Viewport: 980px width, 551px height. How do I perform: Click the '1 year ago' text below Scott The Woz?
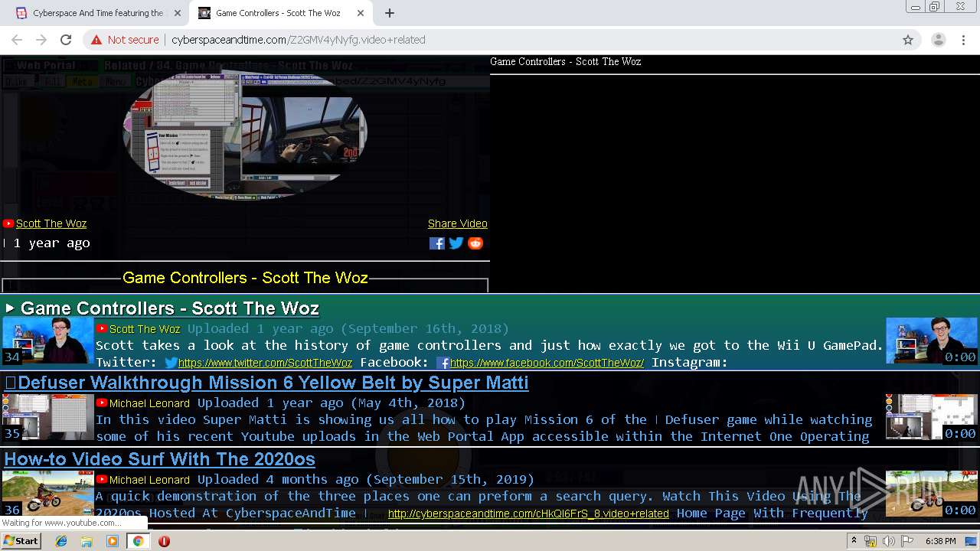pos(51,243)
